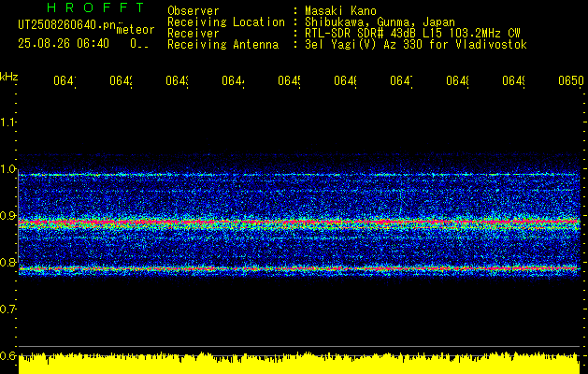This screenshot has height=374, width=588.
Task: Click the strong red carrier line near 0.89 kHz
Action: (299, 223)
